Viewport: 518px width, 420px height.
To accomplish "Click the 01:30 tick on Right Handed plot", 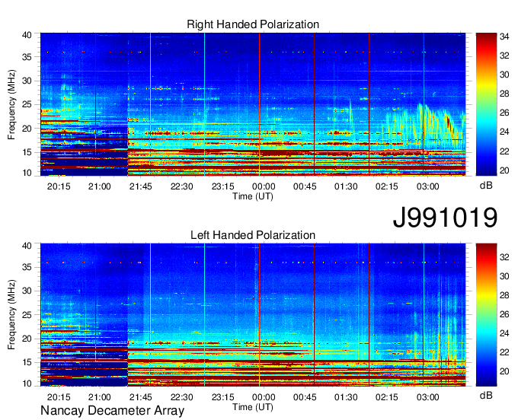I will click(346, 186).
